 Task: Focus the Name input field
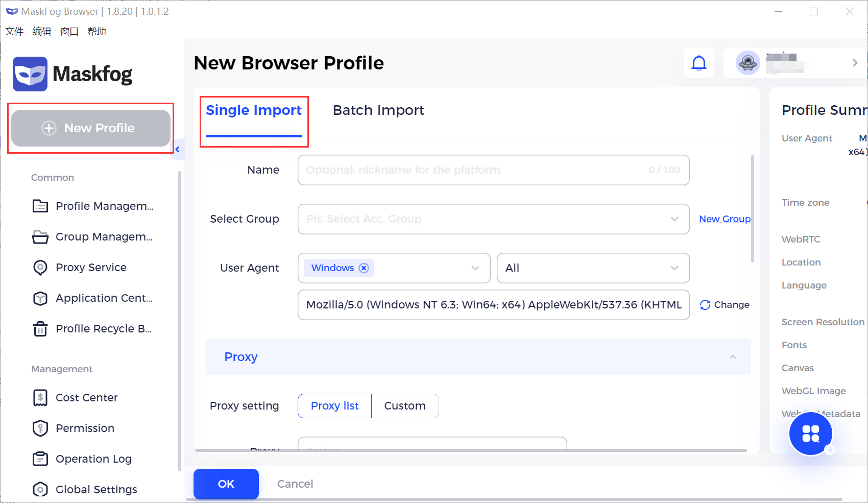[494, 170]
